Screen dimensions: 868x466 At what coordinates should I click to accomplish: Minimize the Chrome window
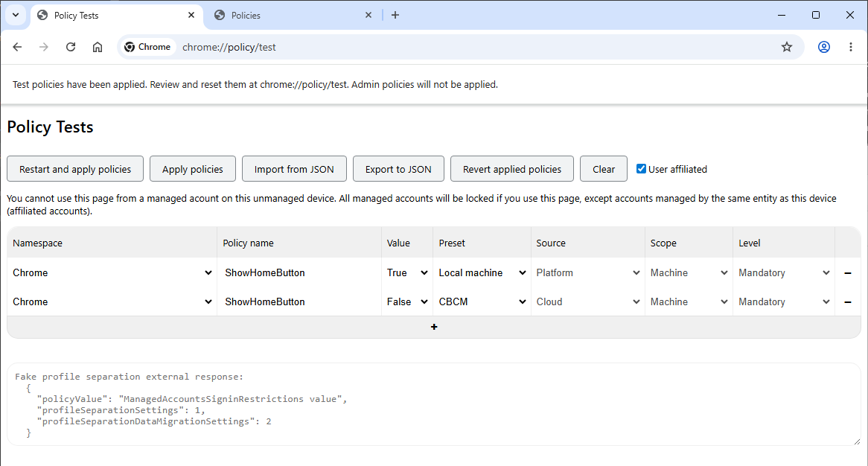click(782, 15)
